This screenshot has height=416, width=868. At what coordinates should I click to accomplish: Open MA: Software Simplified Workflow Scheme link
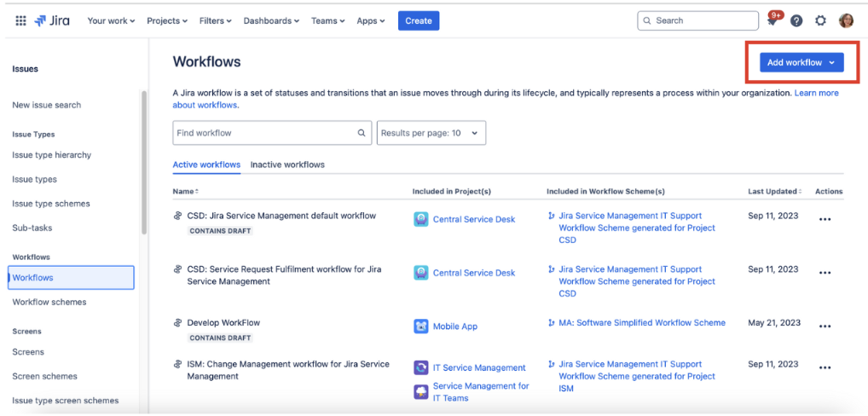pos(642,322)
